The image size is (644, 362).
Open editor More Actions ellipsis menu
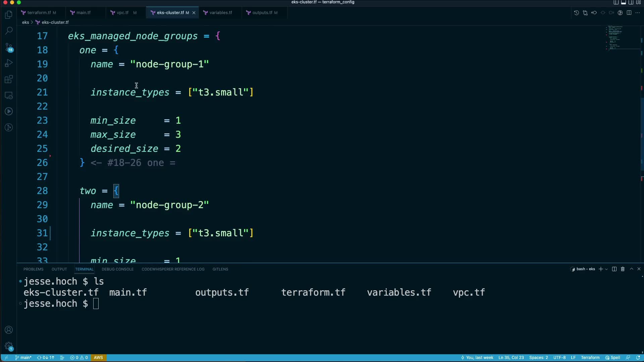[x=638, y=13]
